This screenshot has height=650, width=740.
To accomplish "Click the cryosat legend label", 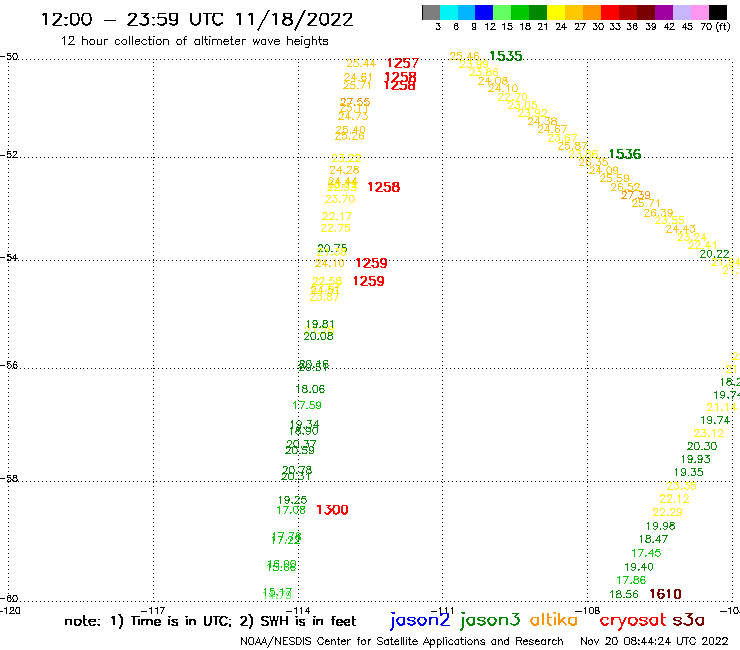I will click(632, 620).
